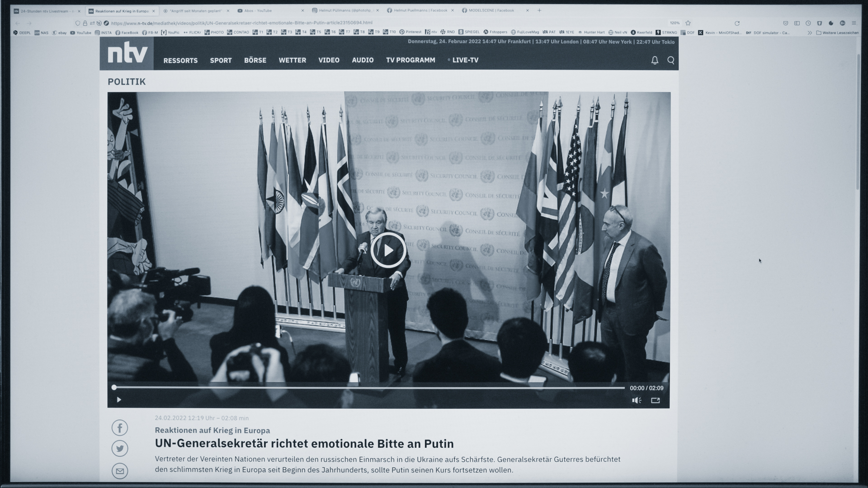Open LIVE-TV link in navigation
868x488 pixels.
(x=465, y=60)
